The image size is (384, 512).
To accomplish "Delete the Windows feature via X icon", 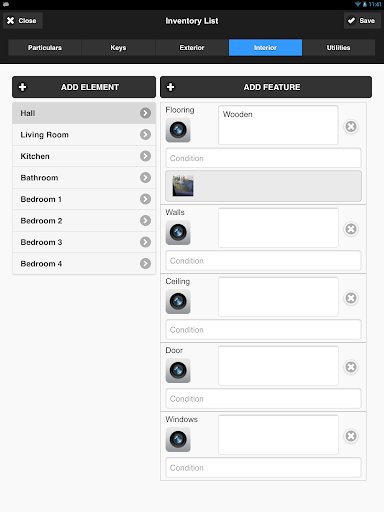I will (x=351, y=436).
